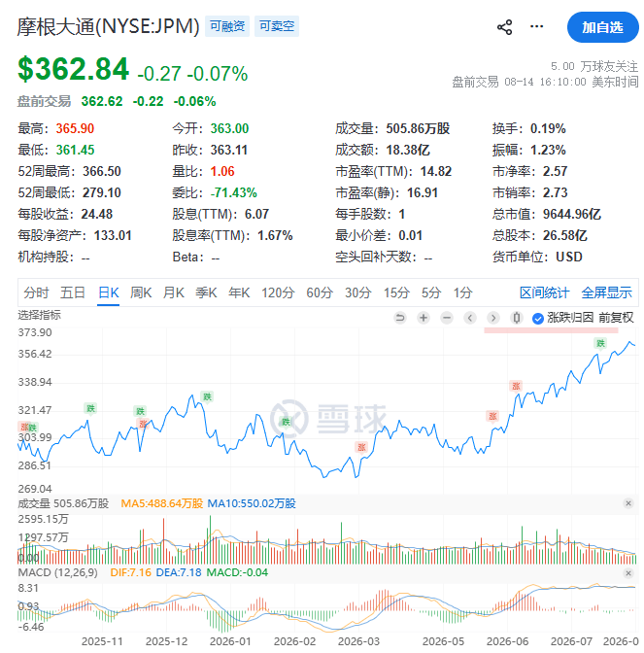The image size is (644, 653).
Task: Click the $362.84 current price
Action: (x=73, y=69)
